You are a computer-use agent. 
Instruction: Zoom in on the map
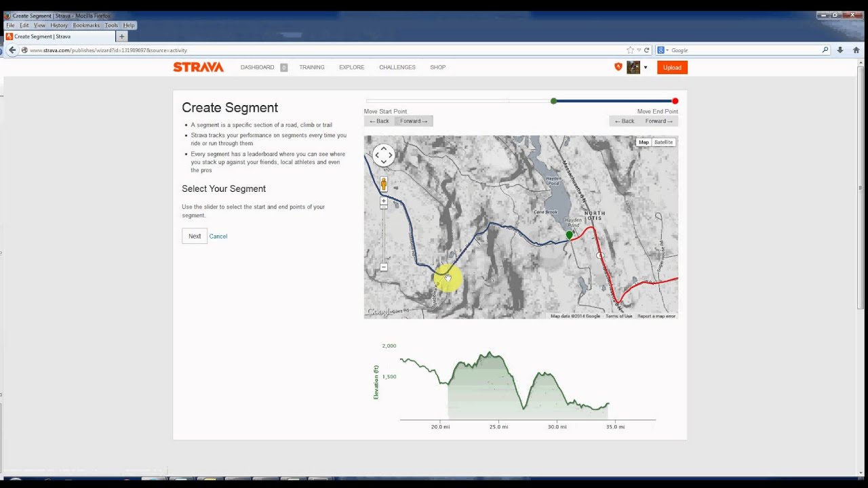click(x=384, y=201)
